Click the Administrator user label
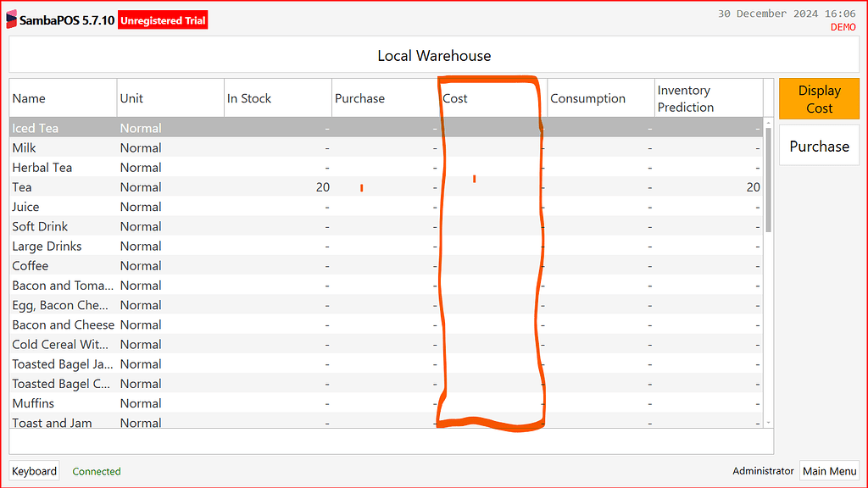 tap(762, 470)
